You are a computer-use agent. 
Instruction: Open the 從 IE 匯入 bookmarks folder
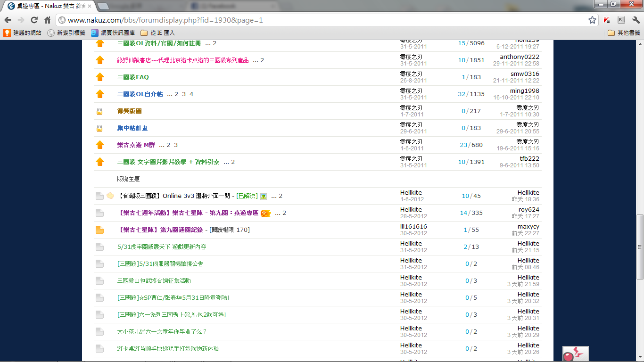(x=158, y=33)
